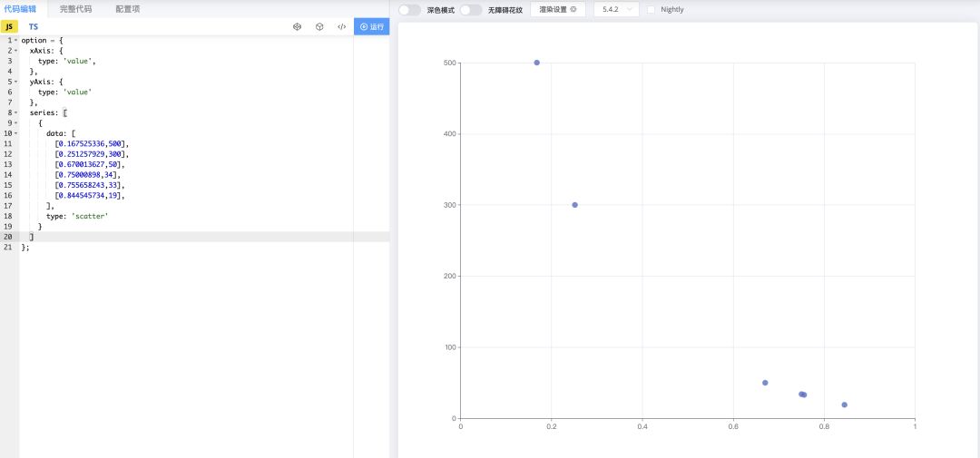980x458 pixels.
Task: Open in CodeSandbox cube icon
Action: click(319, 27)
